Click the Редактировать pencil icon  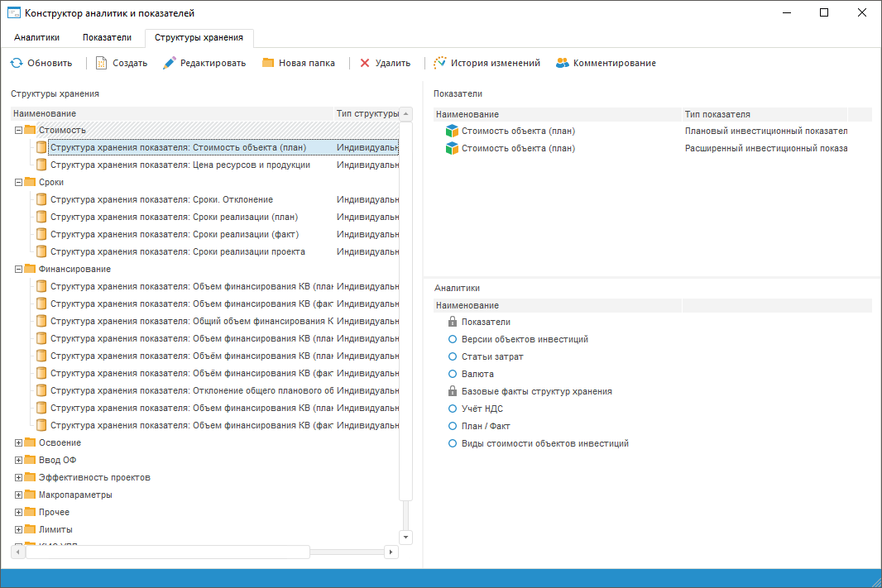click(x=170, y=63)
